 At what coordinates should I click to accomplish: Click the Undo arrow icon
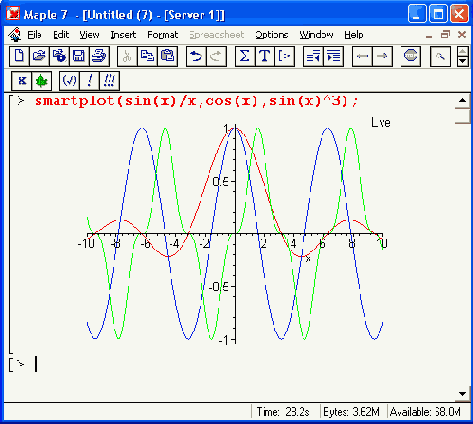click(196, 56)
